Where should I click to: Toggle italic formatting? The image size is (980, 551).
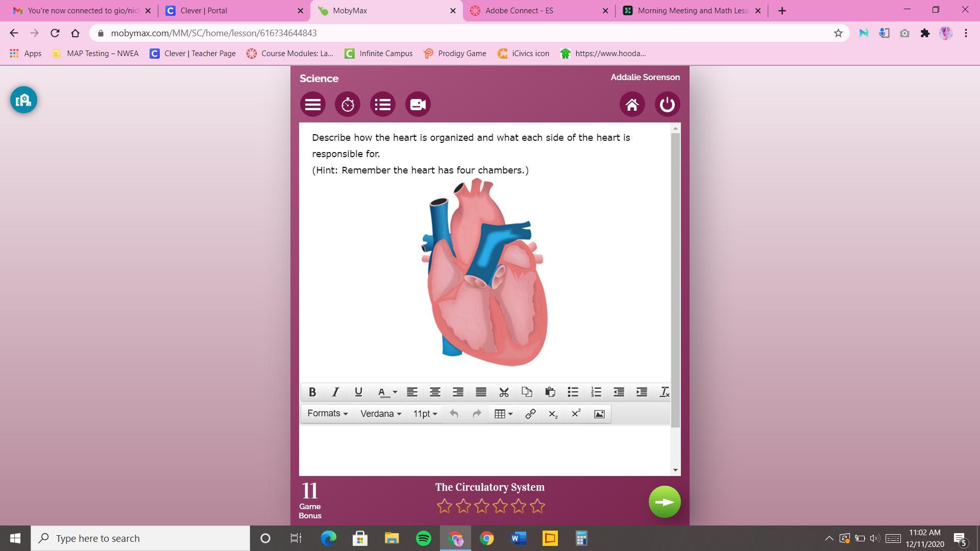(335, 392)
